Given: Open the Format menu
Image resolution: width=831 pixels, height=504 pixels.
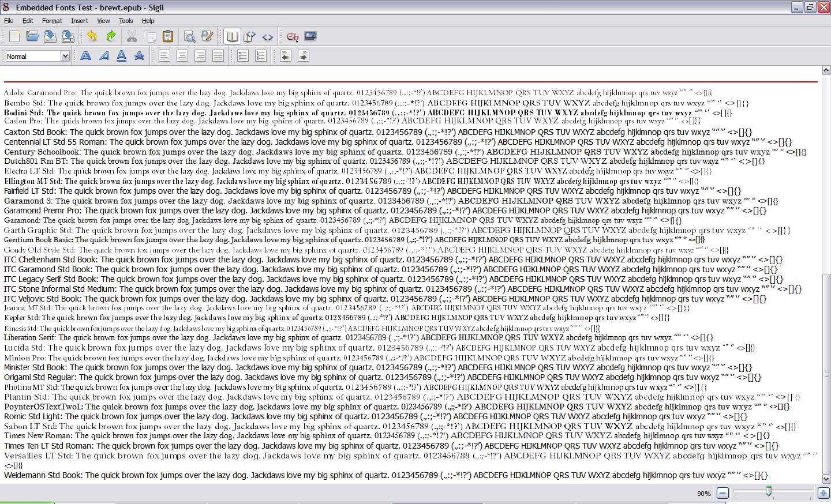Looking at the screenshot, I should pyautogui.click(x=52, y=21).
